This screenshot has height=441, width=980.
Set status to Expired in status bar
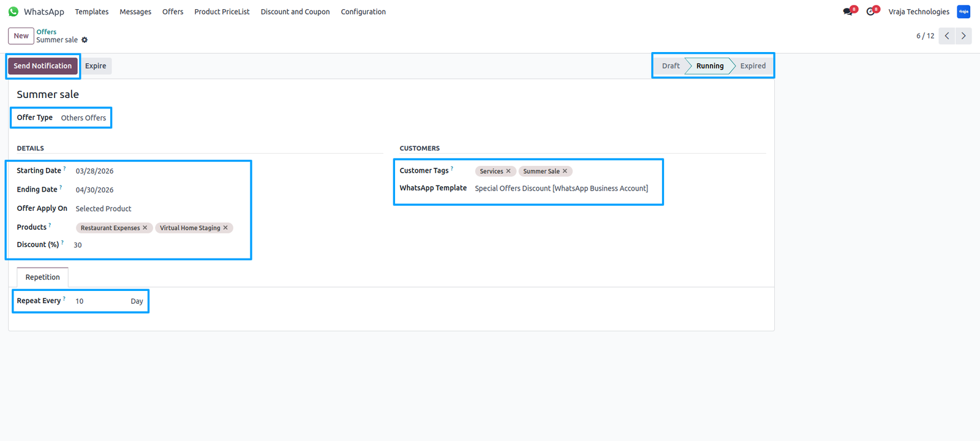point(753,66)
